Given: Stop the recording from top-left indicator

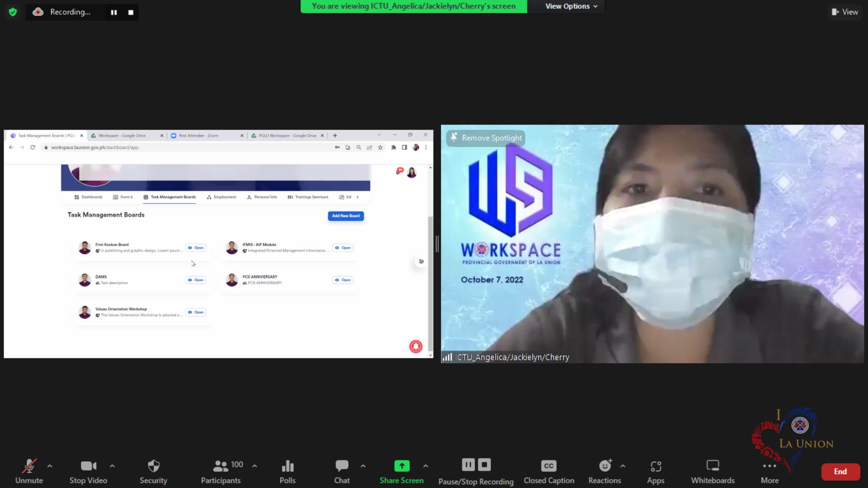Looking at the screenshot, I should [x=131, y=12].
